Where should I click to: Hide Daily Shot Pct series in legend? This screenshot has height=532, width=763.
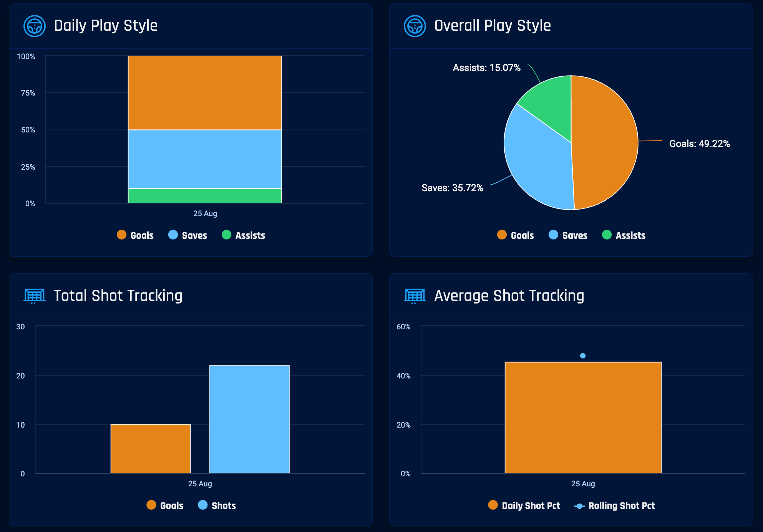524,506
